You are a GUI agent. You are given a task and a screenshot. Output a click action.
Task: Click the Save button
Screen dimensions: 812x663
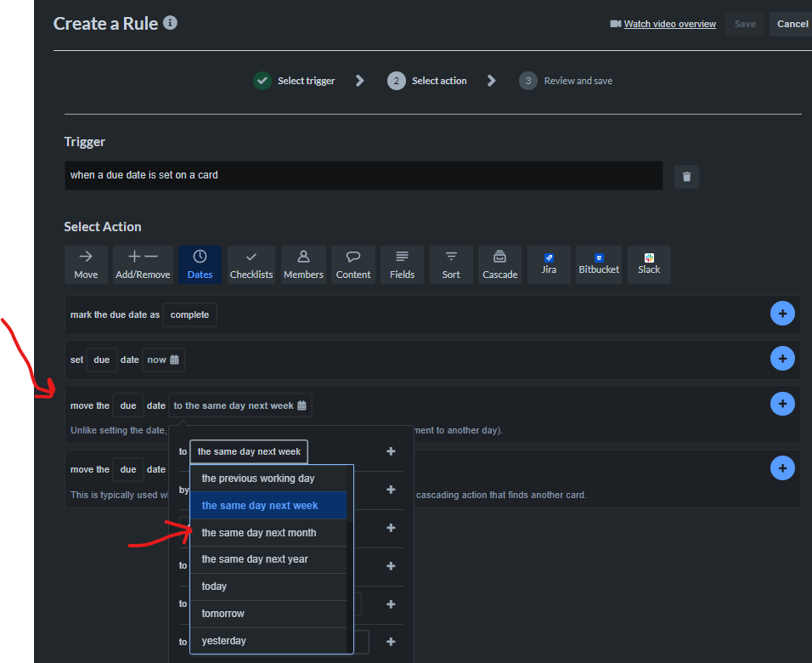745,24
